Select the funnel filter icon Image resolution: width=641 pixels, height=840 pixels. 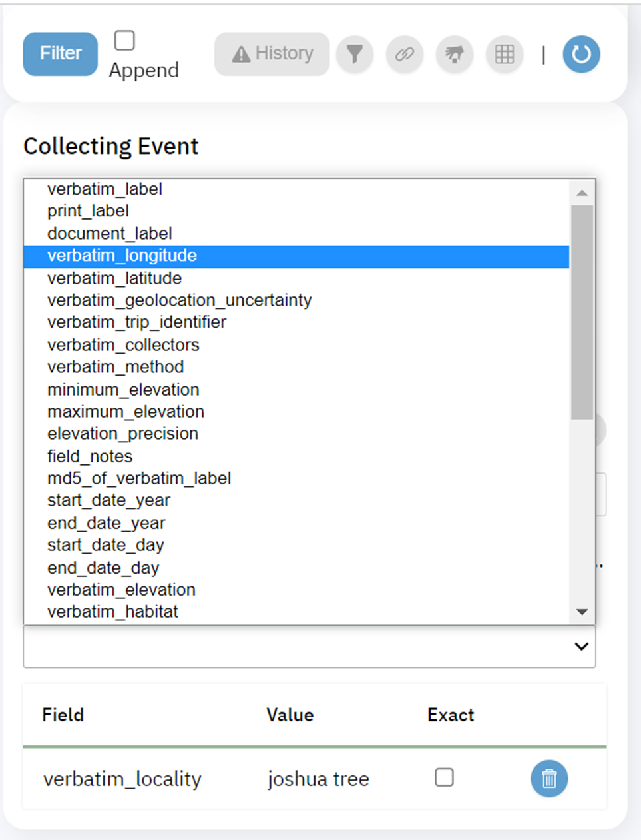[355, 55]
